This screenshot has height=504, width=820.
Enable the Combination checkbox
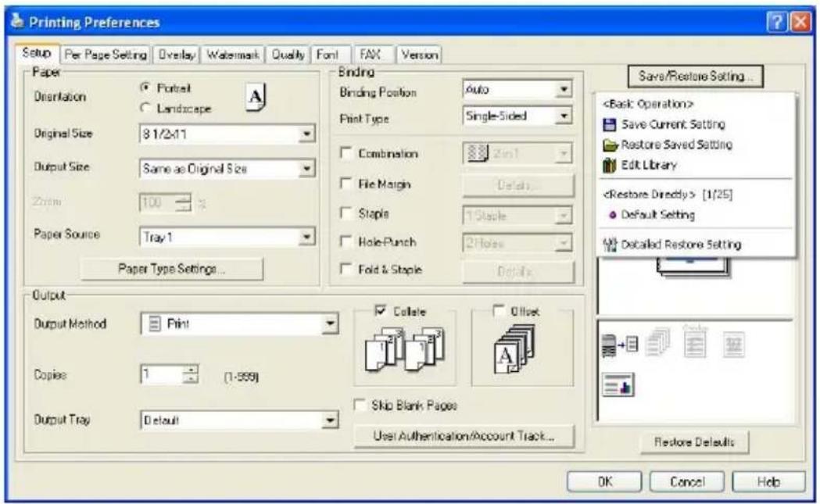point(346,152)
